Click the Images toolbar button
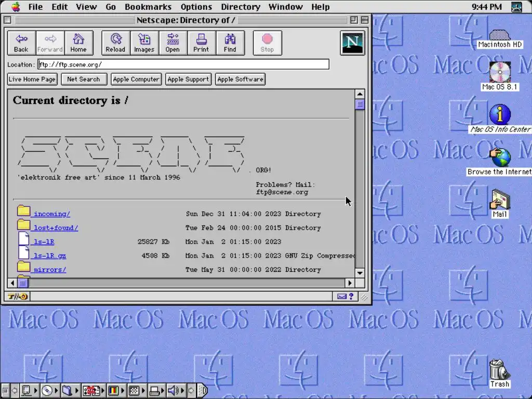The height and width of the screenshot is (399, 532). click(144, 43)
